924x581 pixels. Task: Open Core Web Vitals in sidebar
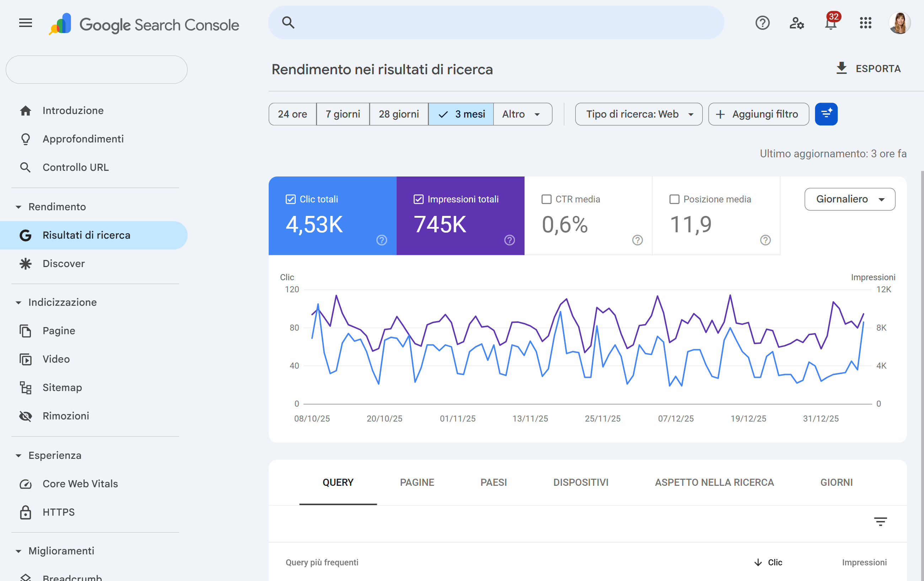80,484
